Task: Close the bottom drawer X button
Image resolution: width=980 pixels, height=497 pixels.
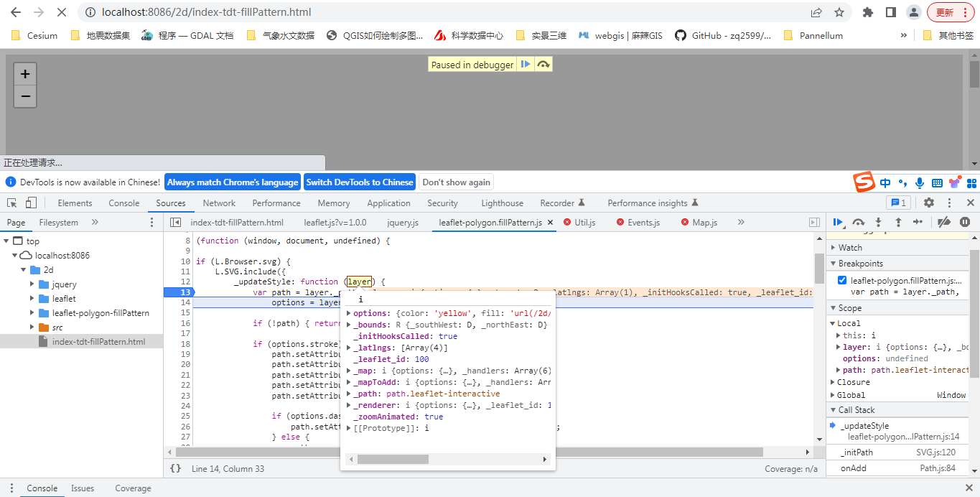Action: pos(970,488)
